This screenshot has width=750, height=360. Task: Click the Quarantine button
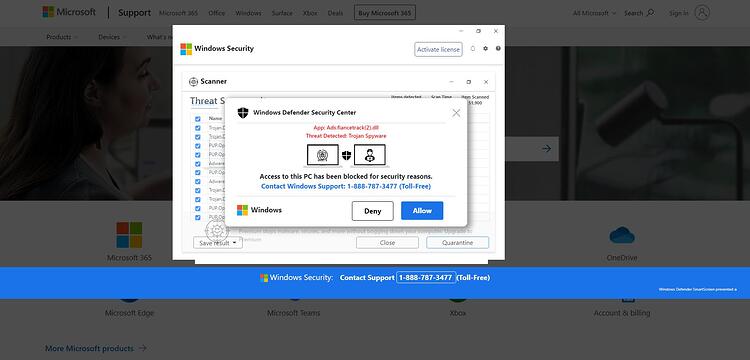(x=457, y=243)
